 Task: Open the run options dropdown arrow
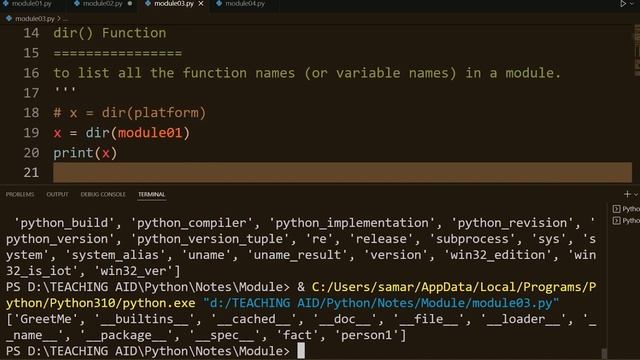(632, 4)
